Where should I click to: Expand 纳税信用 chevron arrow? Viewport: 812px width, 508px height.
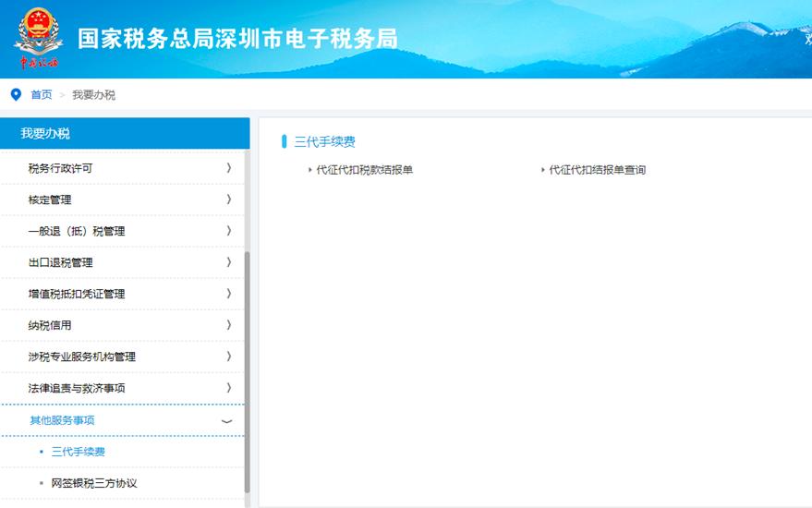pyautogui.click(x=228, y=325)
